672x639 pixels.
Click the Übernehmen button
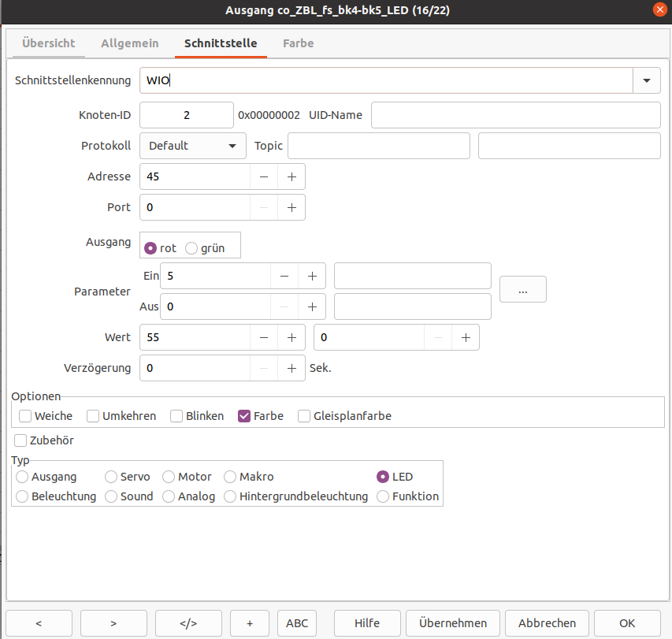point(459,622)
